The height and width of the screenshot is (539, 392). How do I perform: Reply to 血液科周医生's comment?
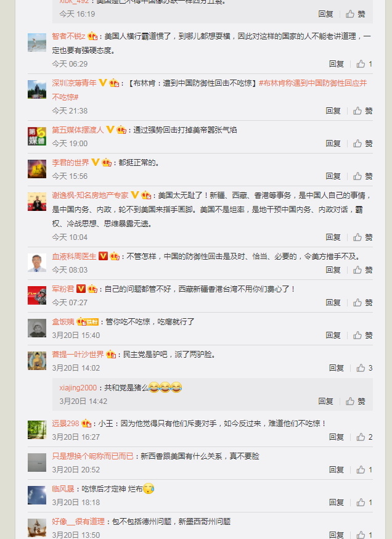(x=333, y=270)
